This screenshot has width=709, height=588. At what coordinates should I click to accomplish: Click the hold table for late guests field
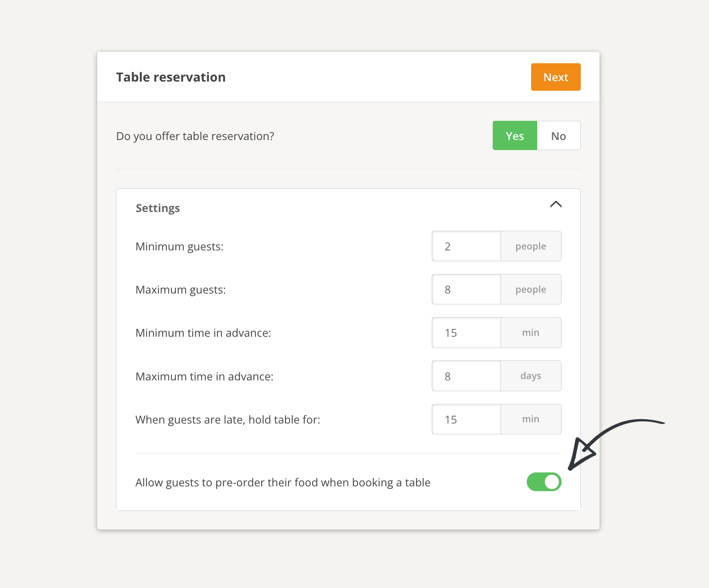click(466, 419)
